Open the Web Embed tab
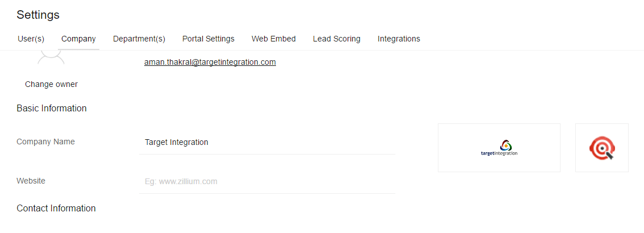This screenshot has height=233, width=644. (274, 39)
